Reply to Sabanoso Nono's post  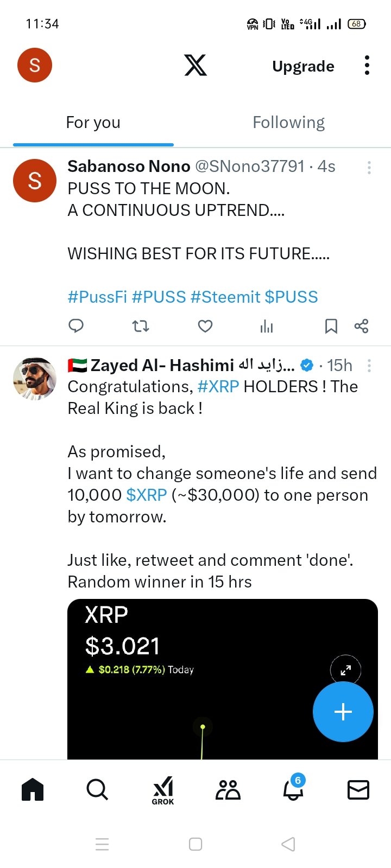point(76,326)
